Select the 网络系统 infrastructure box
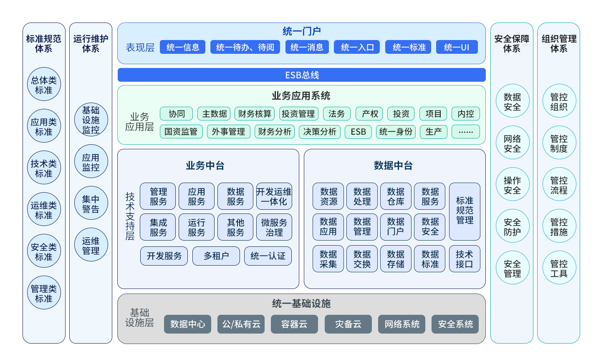The width and height of the screenshot is (601, 364). click(402, 324)
